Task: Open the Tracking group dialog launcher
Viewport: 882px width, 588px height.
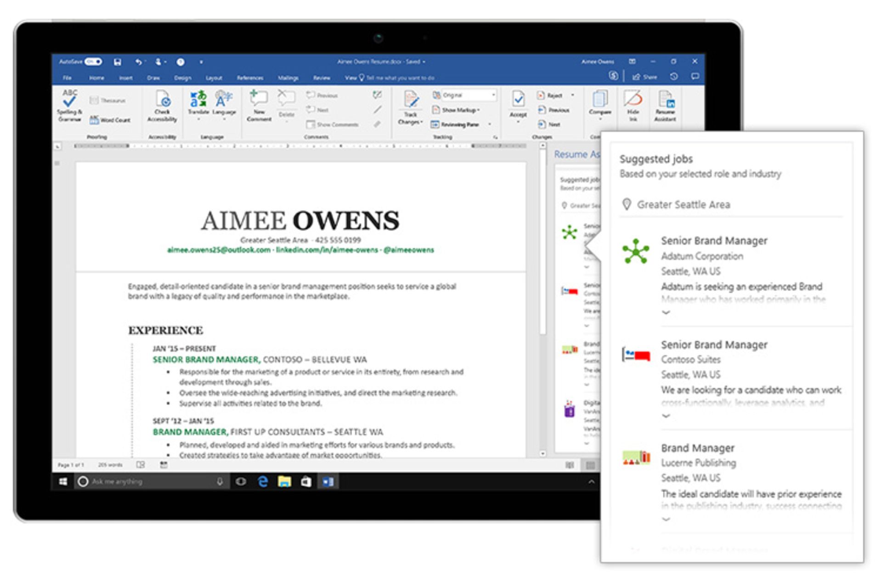Action: 495,137
